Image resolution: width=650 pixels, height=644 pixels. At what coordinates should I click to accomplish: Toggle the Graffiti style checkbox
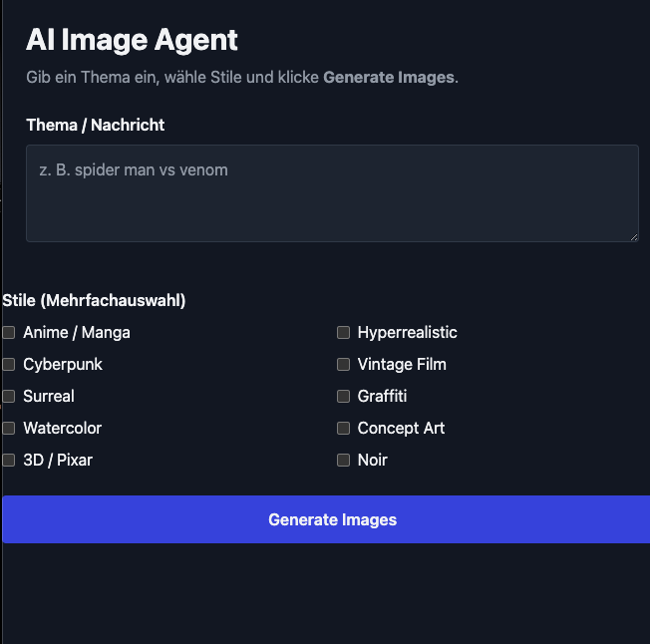(344, 396)
